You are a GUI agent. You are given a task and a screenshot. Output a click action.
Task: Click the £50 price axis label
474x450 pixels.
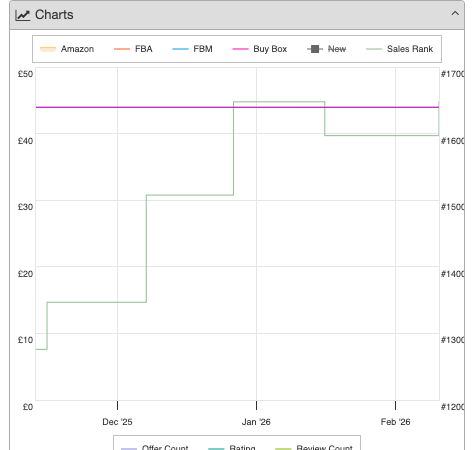click(x=25, y=74)
